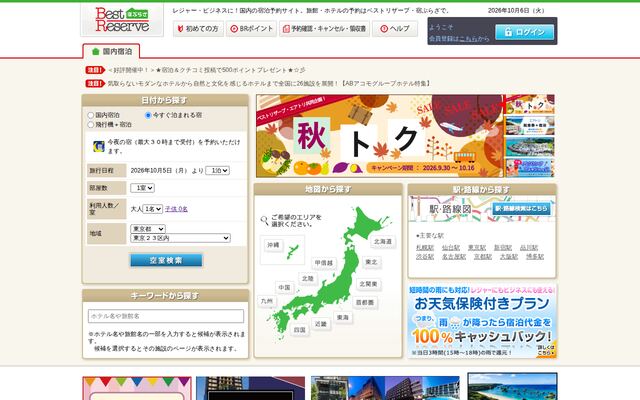Choose 北海道 on the Japan map

point(382,242)
